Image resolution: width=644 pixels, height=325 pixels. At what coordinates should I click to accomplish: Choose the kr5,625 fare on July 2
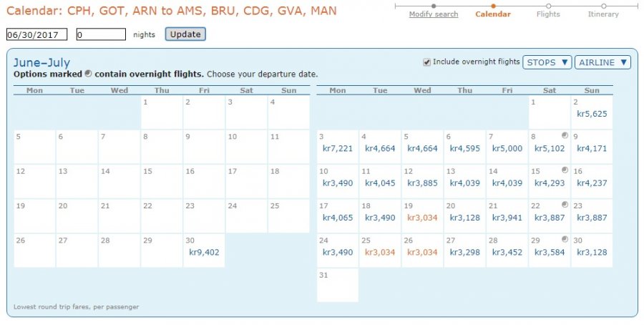592,114
